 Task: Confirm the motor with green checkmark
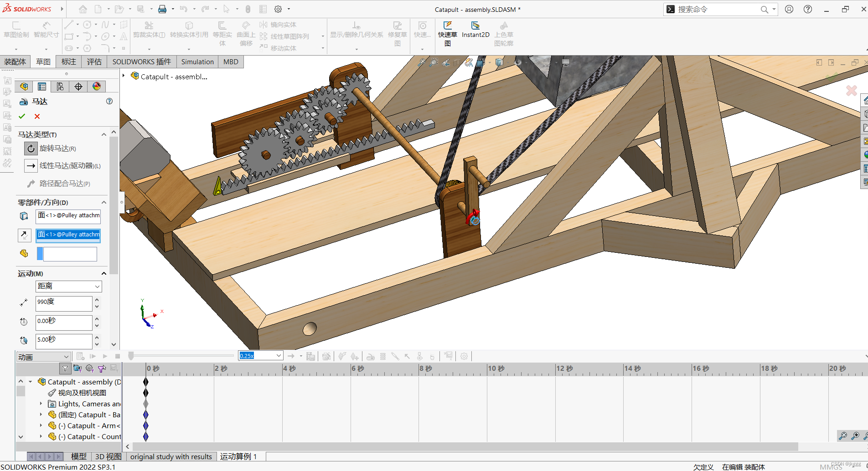[22, 116]
